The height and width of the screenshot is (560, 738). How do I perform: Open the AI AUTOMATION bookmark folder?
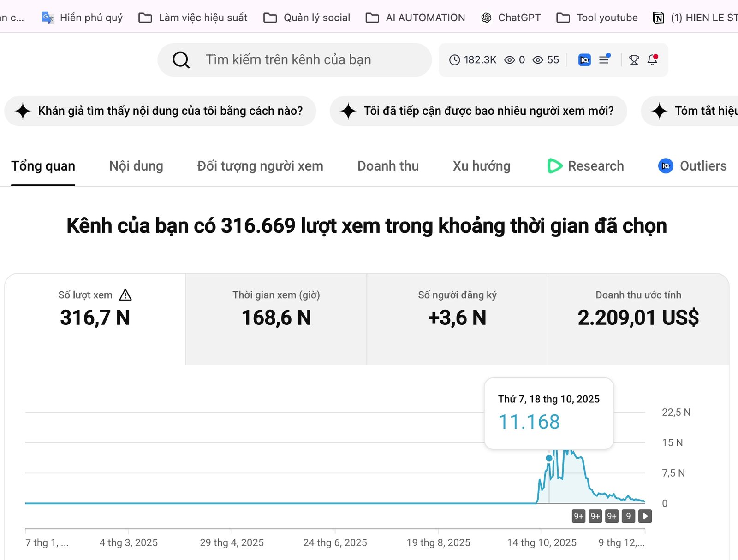pos(416,18)
